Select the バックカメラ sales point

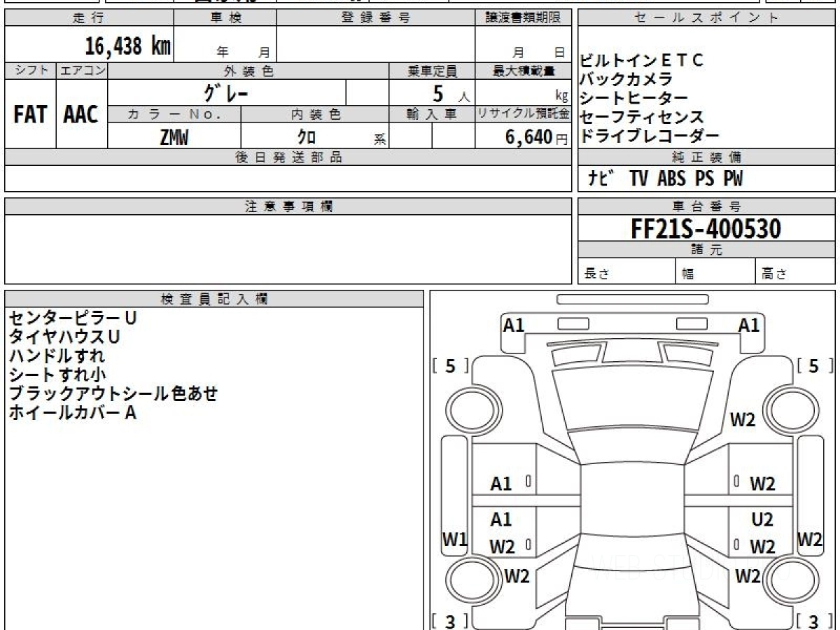[x=626, y=79]
